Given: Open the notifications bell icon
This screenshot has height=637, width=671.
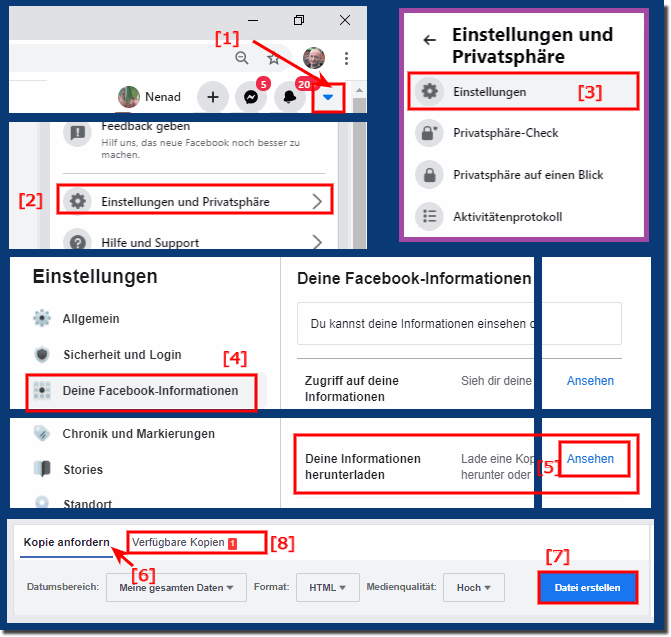Looking at the screenshot, I should [x=290, y=97].
